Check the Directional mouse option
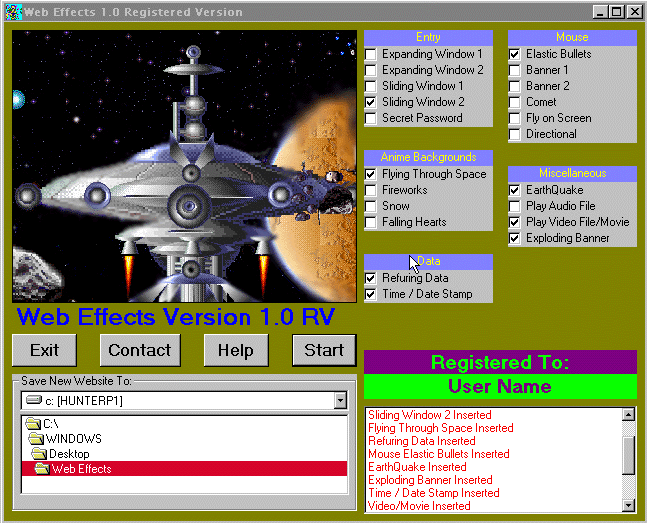The width and height of the screenshot is (647, 523). click(x=514, y=134)
